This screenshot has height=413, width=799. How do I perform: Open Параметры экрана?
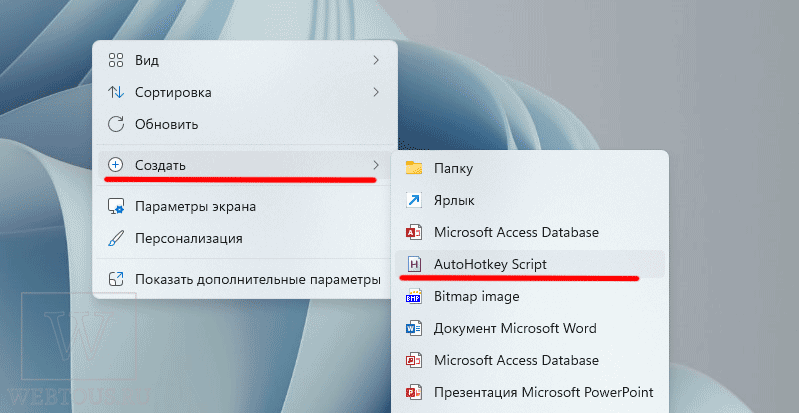[245, 206]
